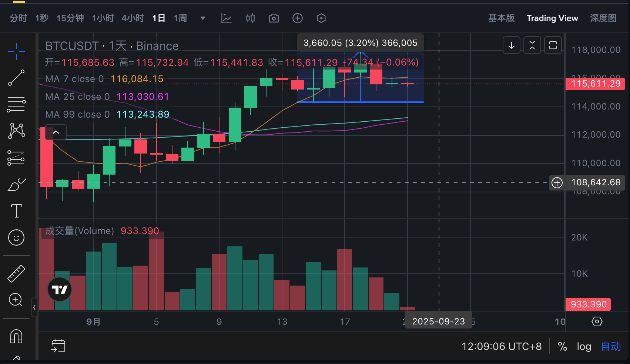
Task: Expand the left drawing toolbar handle
Action: 34,307
